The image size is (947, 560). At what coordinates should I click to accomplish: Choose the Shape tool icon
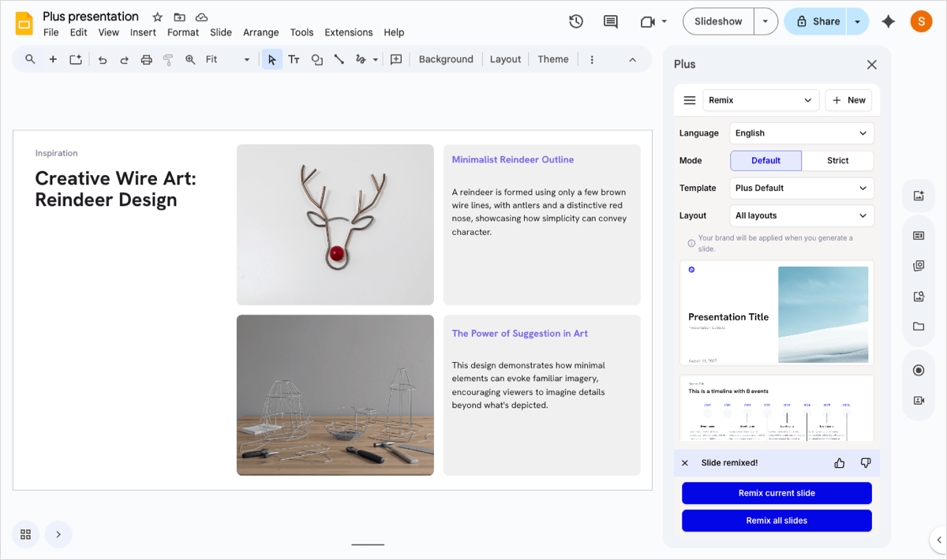tap(316, 59)
